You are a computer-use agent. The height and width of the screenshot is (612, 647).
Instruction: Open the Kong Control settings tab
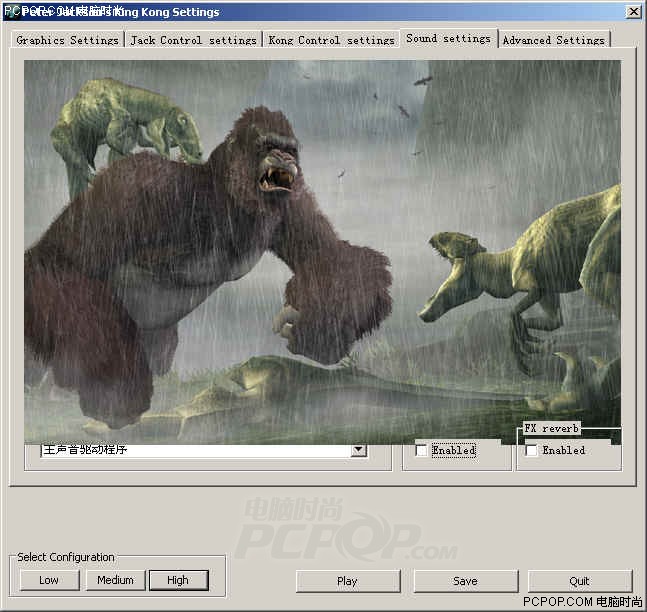pyautogui.click(x=331, y=40)
